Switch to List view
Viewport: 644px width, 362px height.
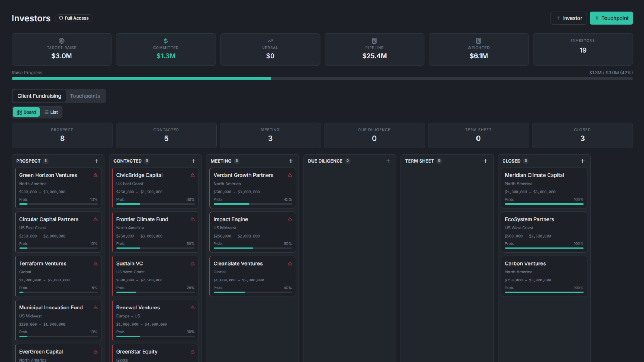tap(51, 112)
